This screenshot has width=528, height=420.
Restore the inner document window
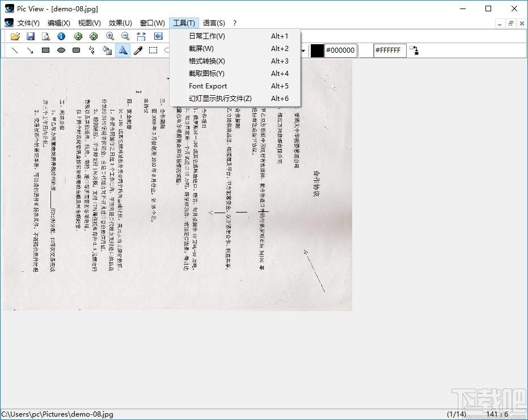click(x=511, y=24)
